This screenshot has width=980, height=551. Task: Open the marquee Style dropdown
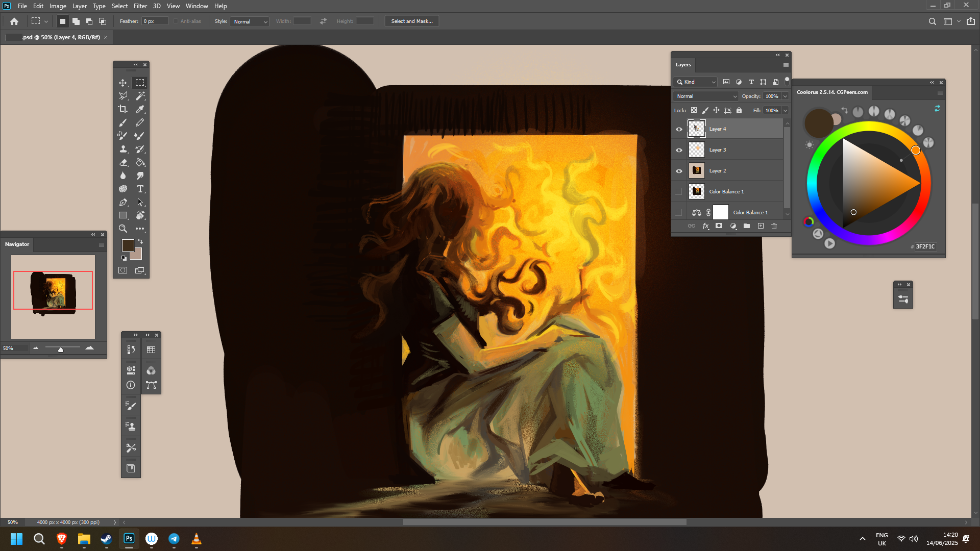tap(250, 21)
